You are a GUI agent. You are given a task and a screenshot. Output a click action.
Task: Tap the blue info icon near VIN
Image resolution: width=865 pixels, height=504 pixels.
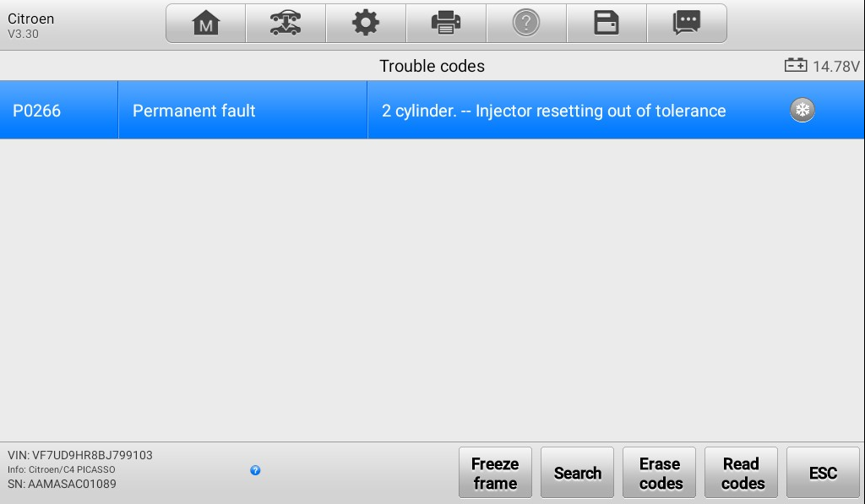click(x=255, y=470)
